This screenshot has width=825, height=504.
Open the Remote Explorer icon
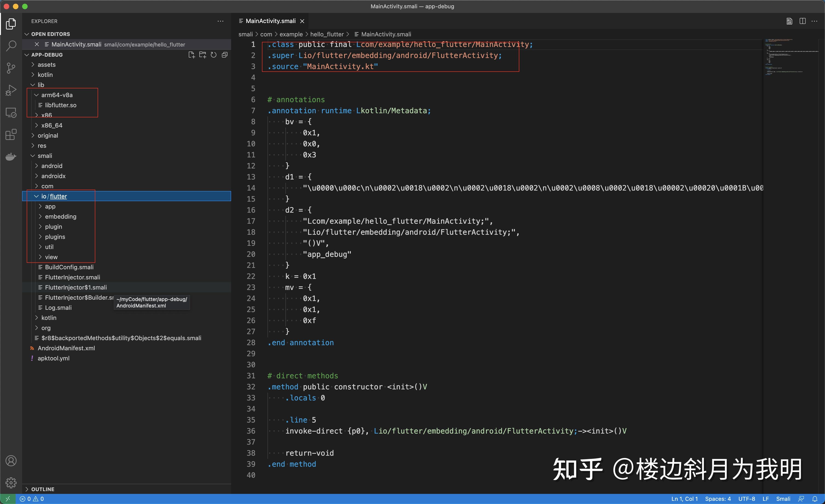(x=11, y=113)
